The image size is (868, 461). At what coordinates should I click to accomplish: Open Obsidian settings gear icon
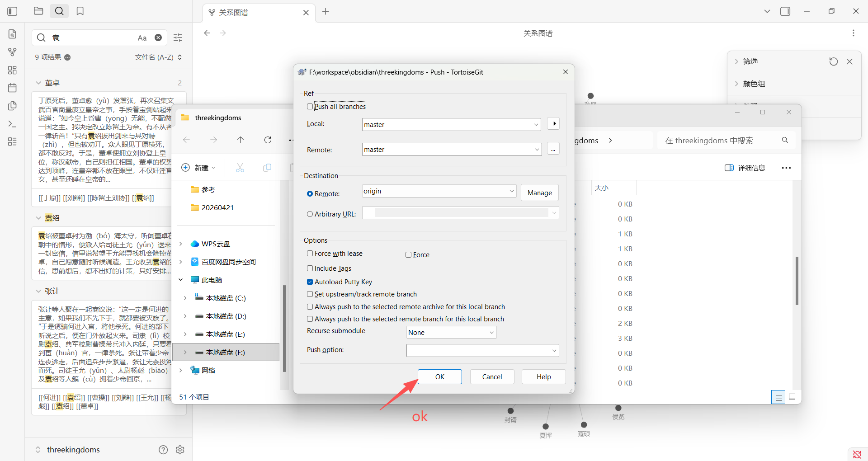point(180,450)
